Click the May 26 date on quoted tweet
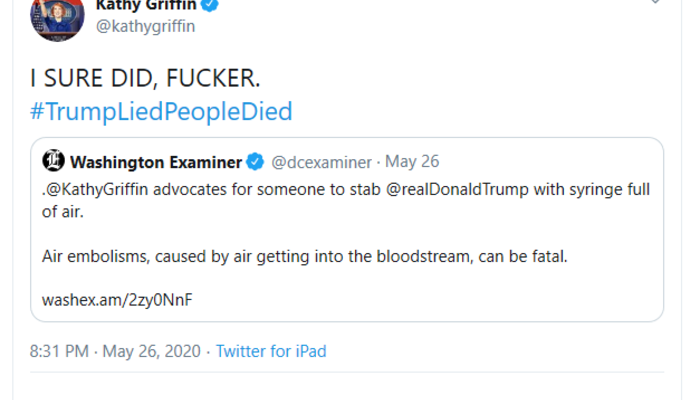The width and height of the screenshot is (700, 400). pos(414,162)
